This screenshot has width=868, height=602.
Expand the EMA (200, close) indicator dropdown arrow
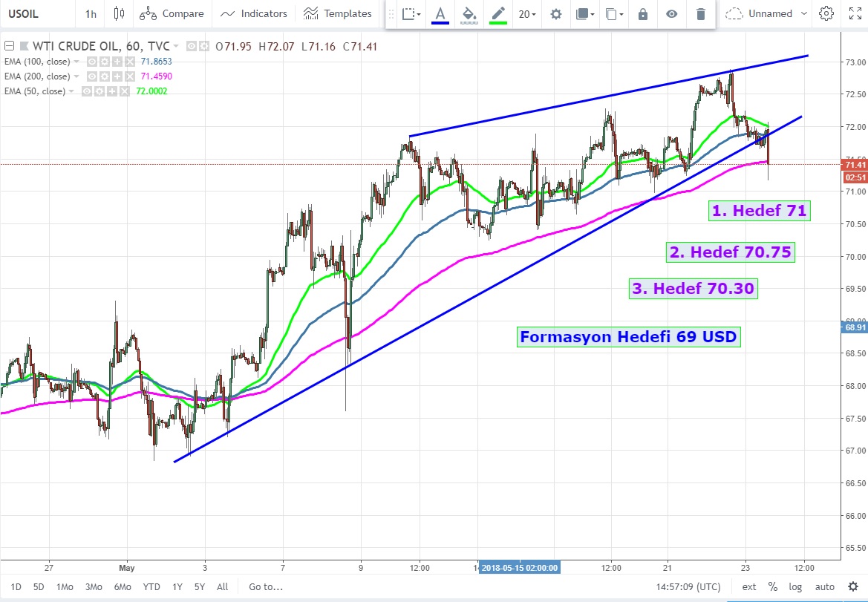tap(72, 76)
